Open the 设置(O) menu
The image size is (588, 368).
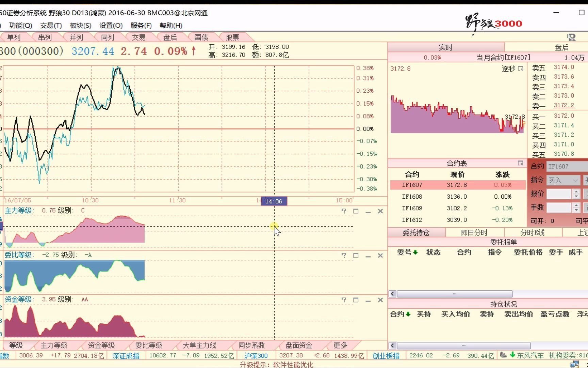pyautogui.click(x=111, y=26)
